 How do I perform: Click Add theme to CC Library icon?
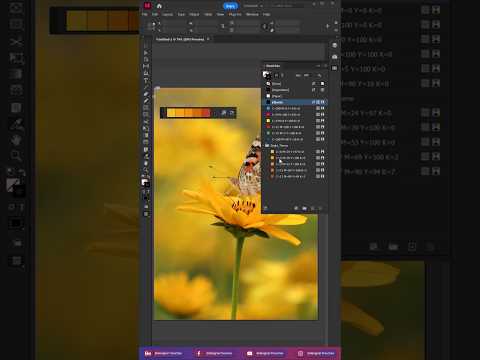click(232, 113)
